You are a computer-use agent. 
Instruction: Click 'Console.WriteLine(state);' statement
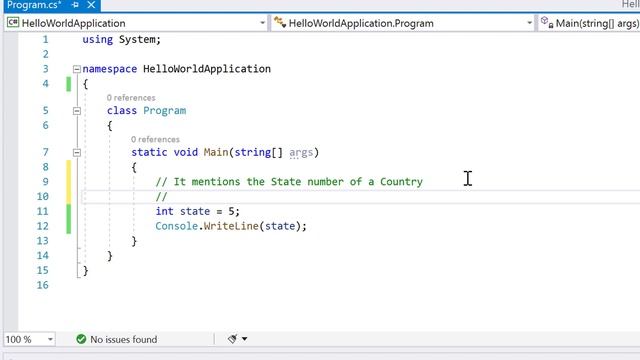tap(231, 226)
